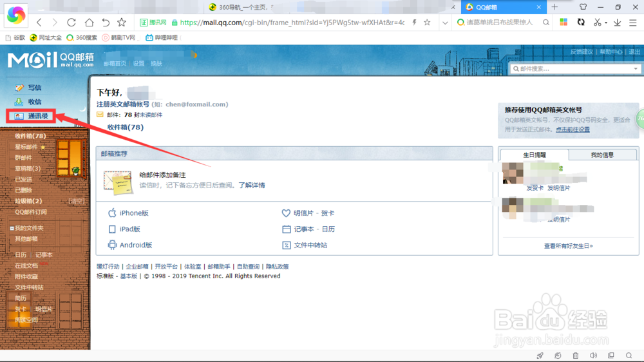Expand the 我的文件夹 folder tree
Viewport: 644px width, 362px height.
tap(12, 228)
